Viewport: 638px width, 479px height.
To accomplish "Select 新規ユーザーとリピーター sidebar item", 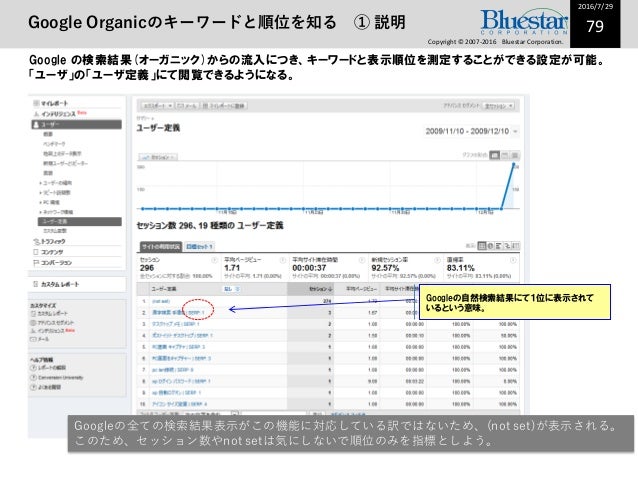I will coord(65,163).
